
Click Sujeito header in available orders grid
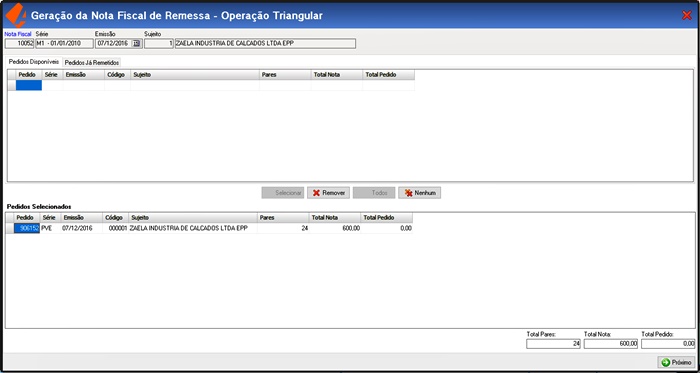pos(195,75)
